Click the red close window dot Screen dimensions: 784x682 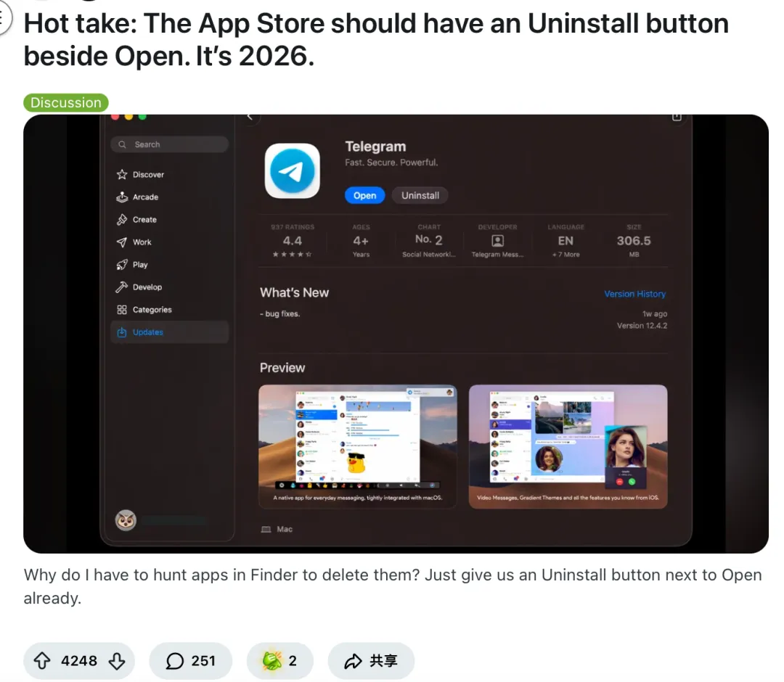coord(115,117)
